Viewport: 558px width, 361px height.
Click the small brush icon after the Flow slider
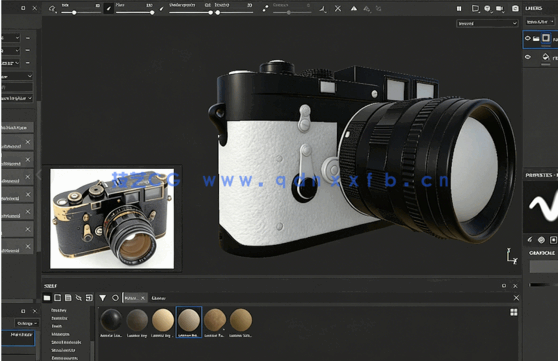tap(162, 9)
